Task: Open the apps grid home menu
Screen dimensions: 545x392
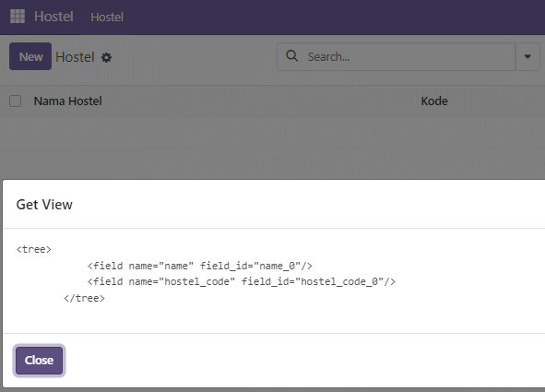Action: (18, 17)
